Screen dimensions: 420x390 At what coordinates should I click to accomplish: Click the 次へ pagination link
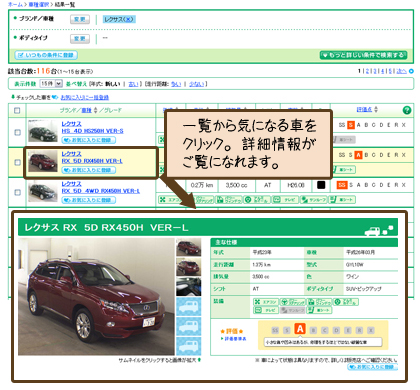point(401,71)
